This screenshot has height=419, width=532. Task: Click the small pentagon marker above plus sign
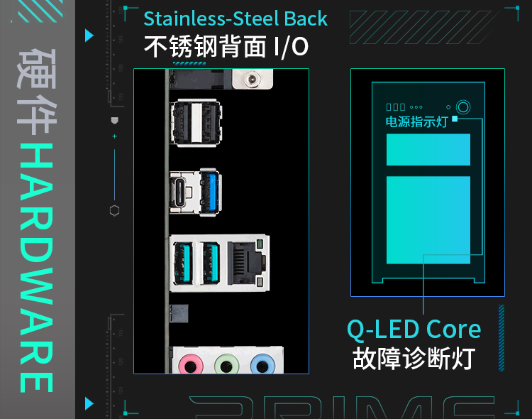tap(115, 120)
